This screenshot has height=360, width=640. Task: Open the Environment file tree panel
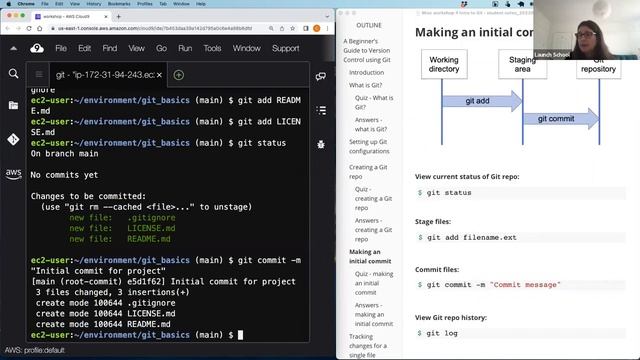coord(13,105)
